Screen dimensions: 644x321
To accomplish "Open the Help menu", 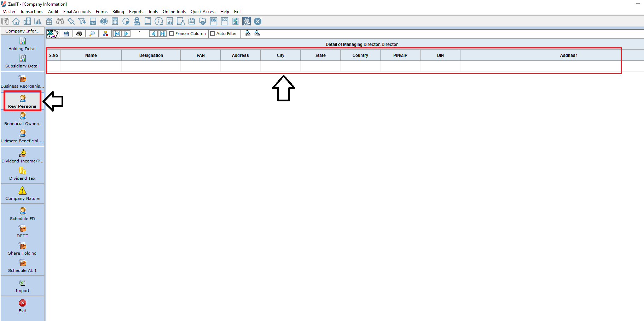I will [225, 12].
